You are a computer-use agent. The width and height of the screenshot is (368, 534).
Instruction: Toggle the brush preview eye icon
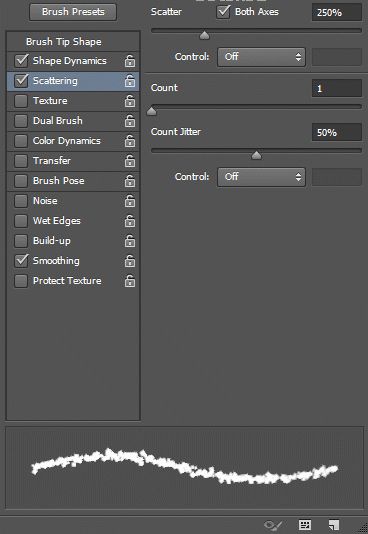click(273, 525)
